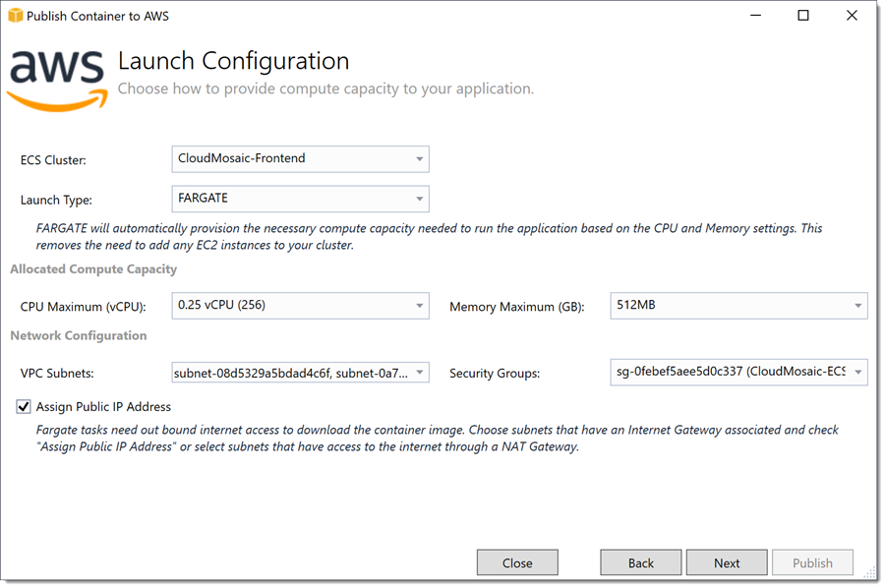Maximize the Publish Container window
Screen dimensions: 885x588
(x=803, y=16)
